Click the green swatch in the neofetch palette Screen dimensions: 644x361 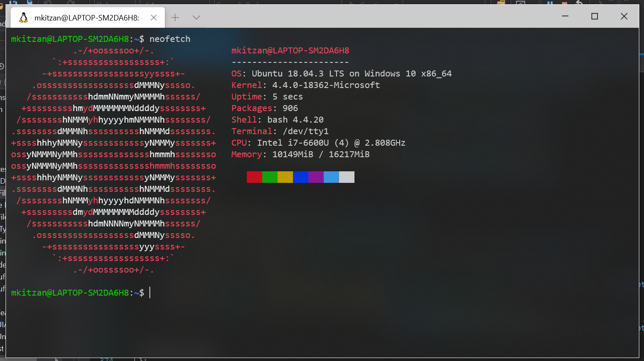click(269, 177)
